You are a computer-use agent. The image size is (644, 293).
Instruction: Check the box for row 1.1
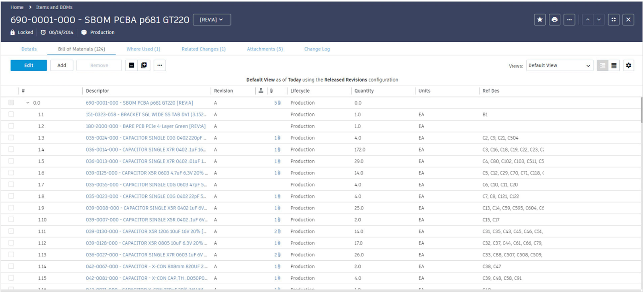(11, 114)
